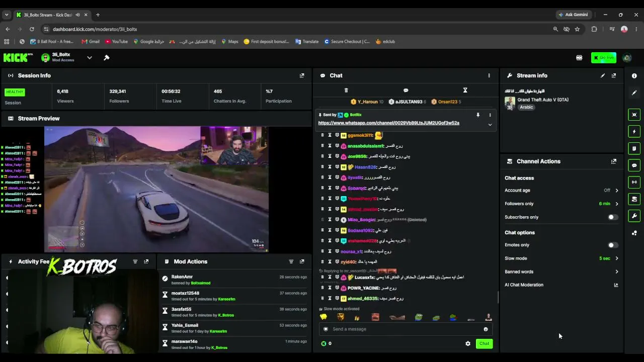This screenshot has width=644, height=362.
Task: Click the Go live button
Action: (604, 58)
